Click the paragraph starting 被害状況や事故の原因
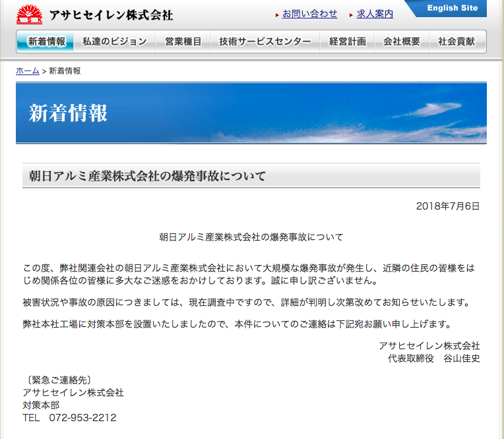The width and height of the screenshot is (504, 439). (x=247, y=303)
